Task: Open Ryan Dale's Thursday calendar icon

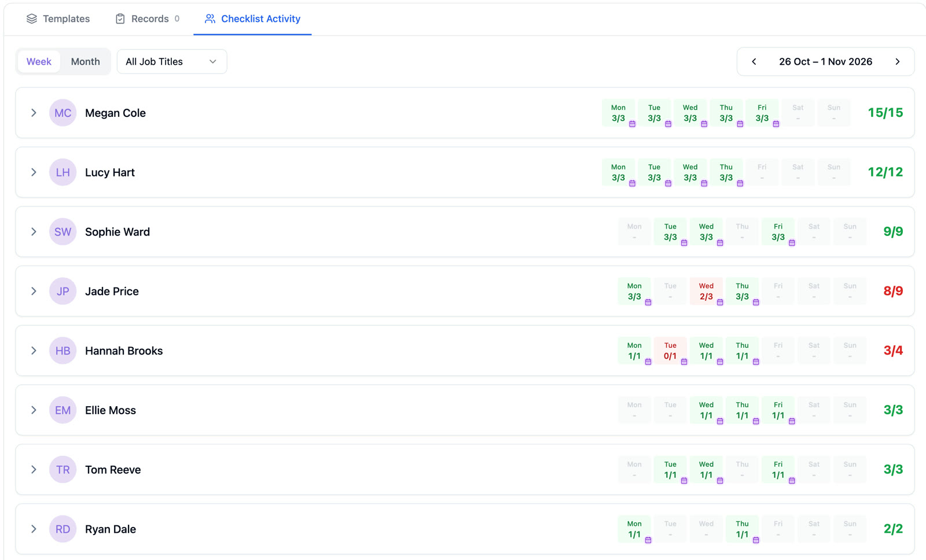Action: click(x=756, y=540)
